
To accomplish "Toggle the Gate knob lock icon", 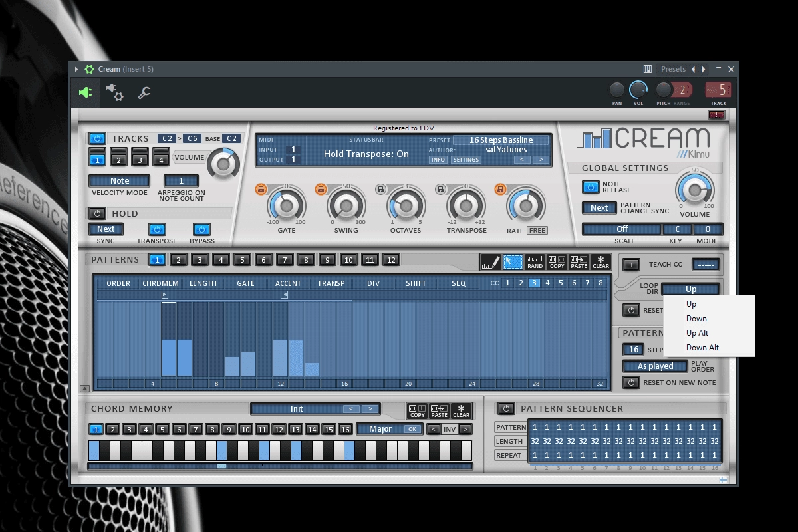I will point(261,190).
